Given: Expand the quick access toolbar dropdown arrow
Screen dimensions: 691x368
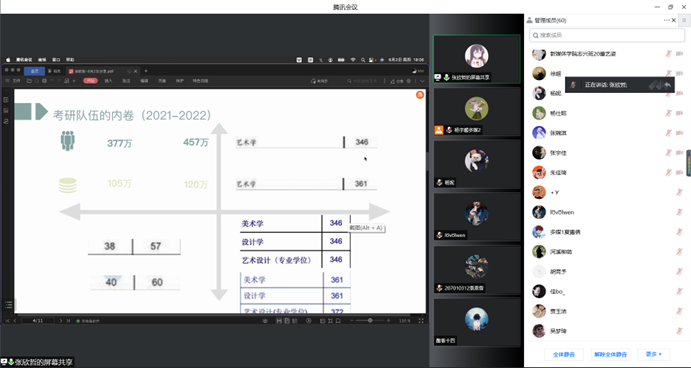Looking at the screenshot, I should (74, 81).
